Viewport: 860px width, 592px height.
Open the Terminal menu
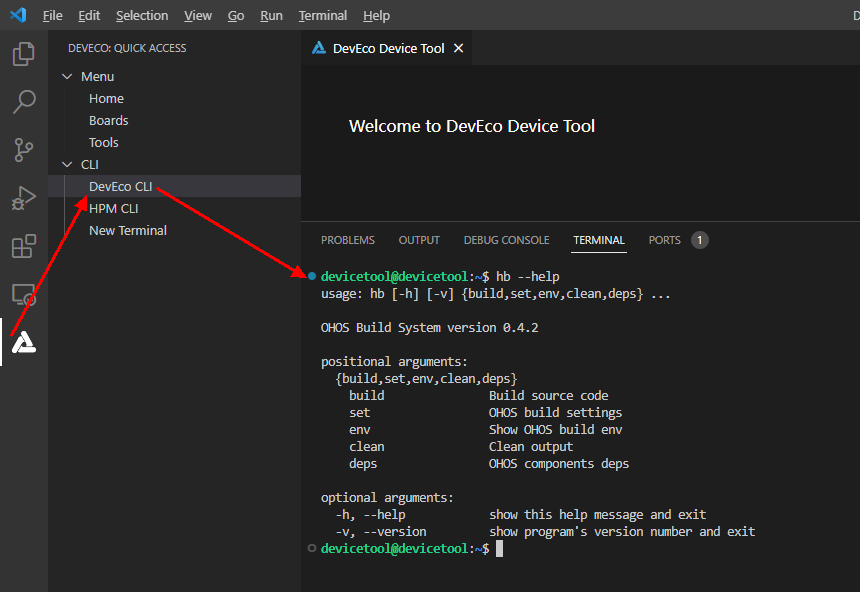point(322,16)
